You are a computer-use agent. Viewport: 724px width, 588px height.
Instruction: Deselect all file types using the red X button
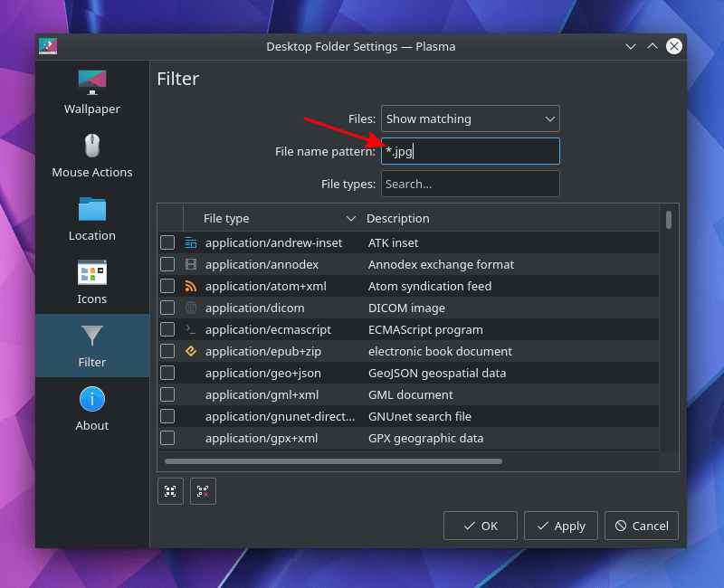tap(203, 491)
